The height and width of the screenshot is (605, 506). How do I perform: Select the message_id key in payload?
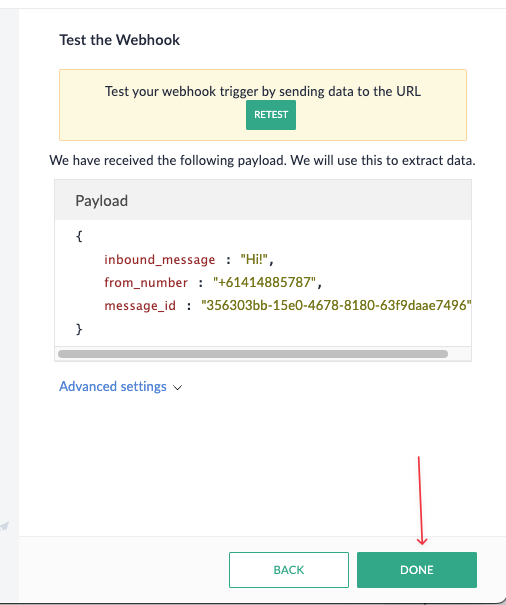[x=140, y=306]
